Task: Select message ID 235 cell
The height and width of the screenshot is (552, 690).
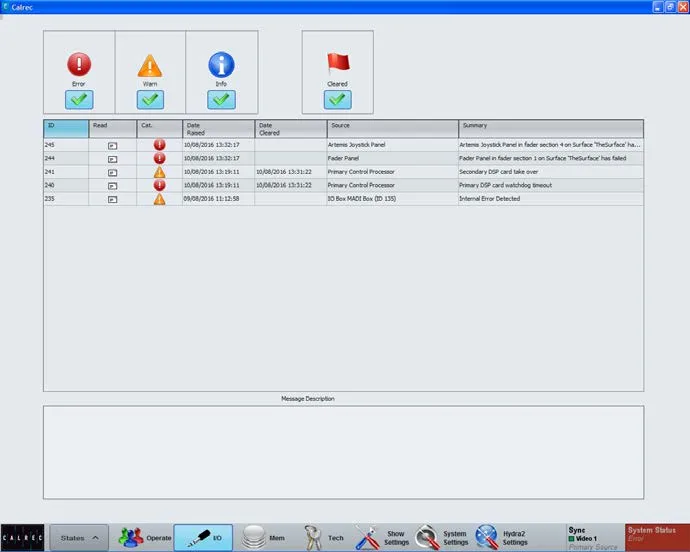Action: pyautogui.click(x=66, y=199)
